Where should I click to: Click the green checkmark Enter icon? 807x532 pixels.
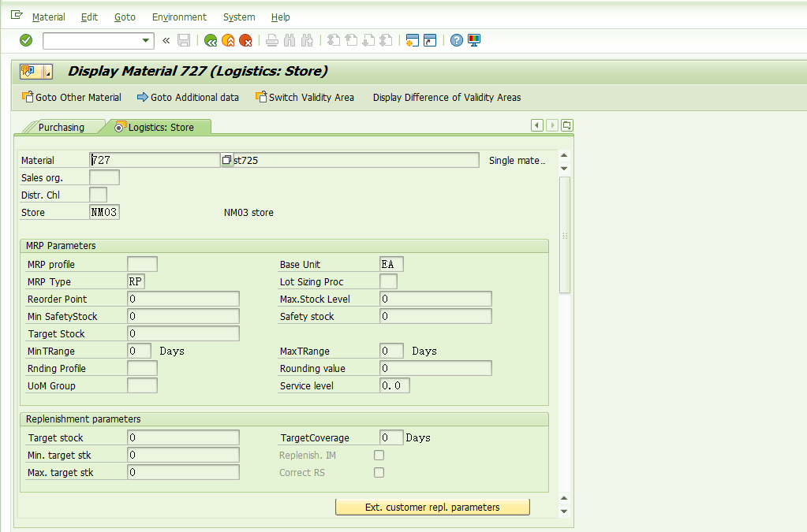pyautogui.click(x=26, y=40)
